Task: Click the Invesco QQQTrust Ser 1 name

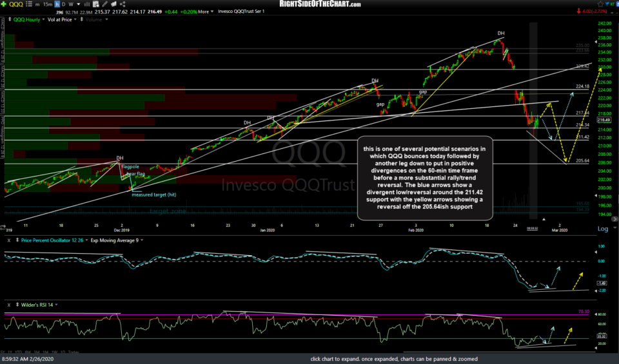Action: 241,12
